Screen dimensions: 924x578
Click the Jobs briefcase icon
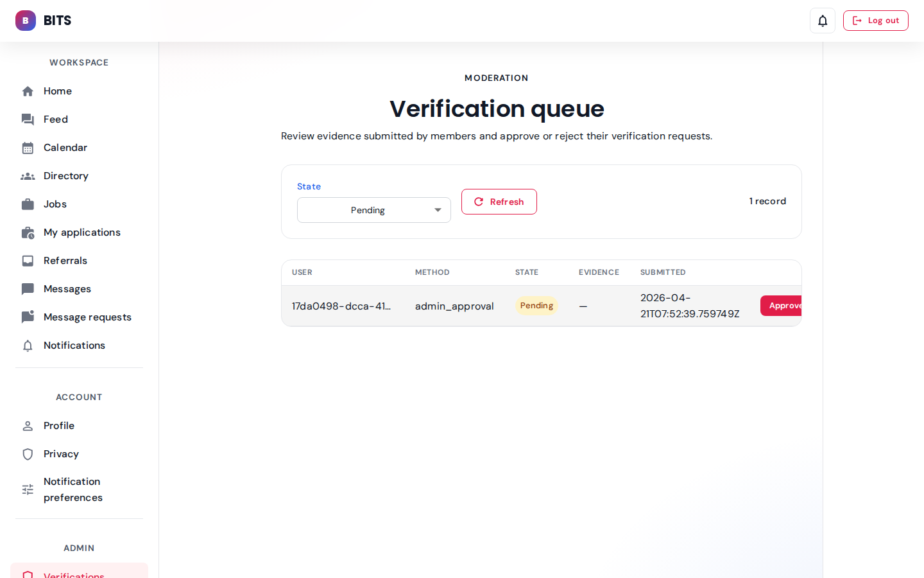click(28, 204)
